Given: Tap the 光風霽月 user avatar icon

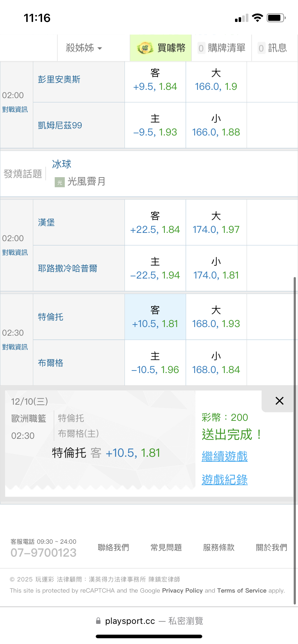Looking at the screenshot, I should click(x=59, y=182).
